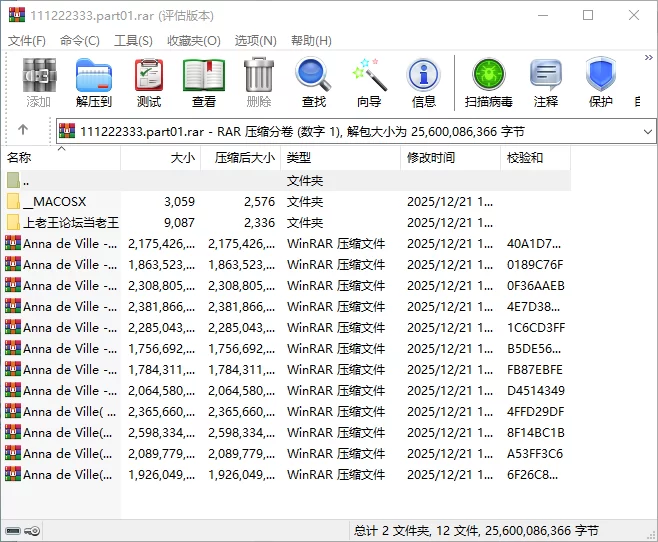Click the Delete (删除) trash icon
The height and width of the screenshot is (542, 658).
click(259, 83)
